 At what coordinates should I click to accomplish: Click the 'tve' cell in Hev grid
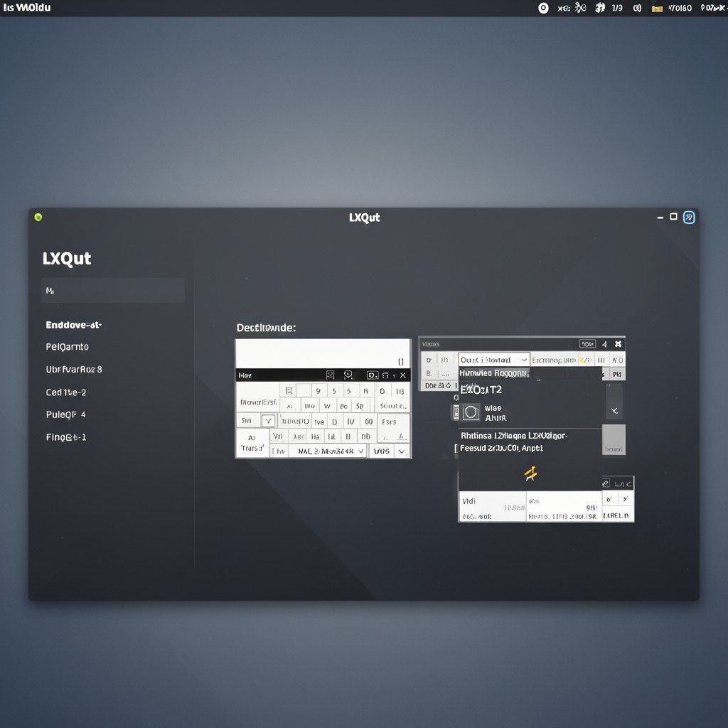point(319,422)
